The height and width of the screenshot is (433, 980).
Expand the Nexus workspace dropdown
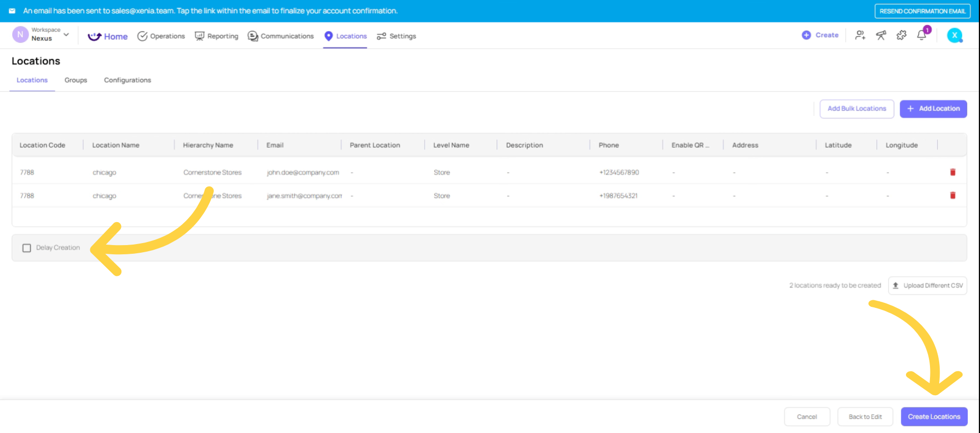coord(66,35)
